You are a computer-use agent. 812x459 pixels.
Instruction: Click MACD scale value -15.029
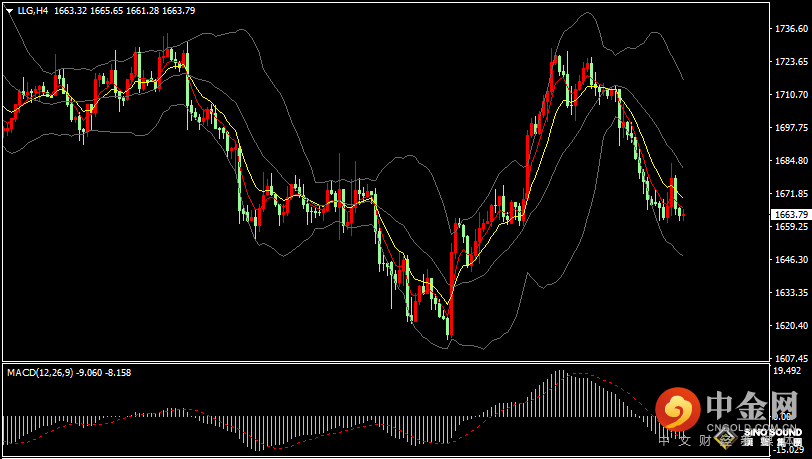(x=789, y=450)
